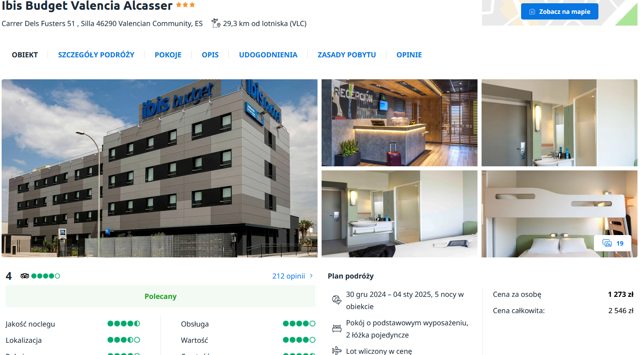Image resolution: width=644 pixels, height=355 pixels.
Task: Open the hotel exterior main photo
Action: (x=160, y=168)
